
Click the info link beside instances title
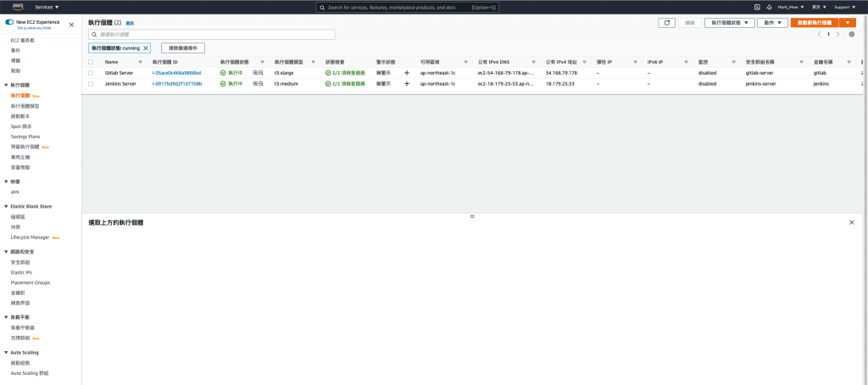130,23
